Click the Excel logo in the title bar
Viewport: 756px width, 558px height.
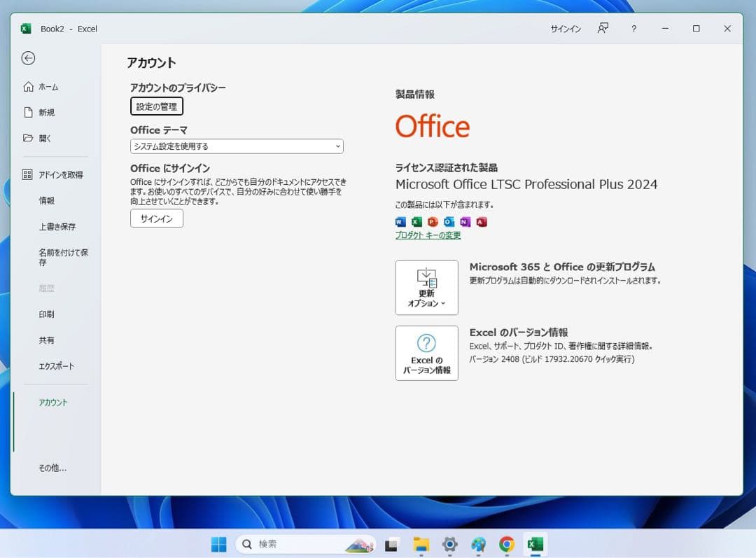[x=26, y=29]
